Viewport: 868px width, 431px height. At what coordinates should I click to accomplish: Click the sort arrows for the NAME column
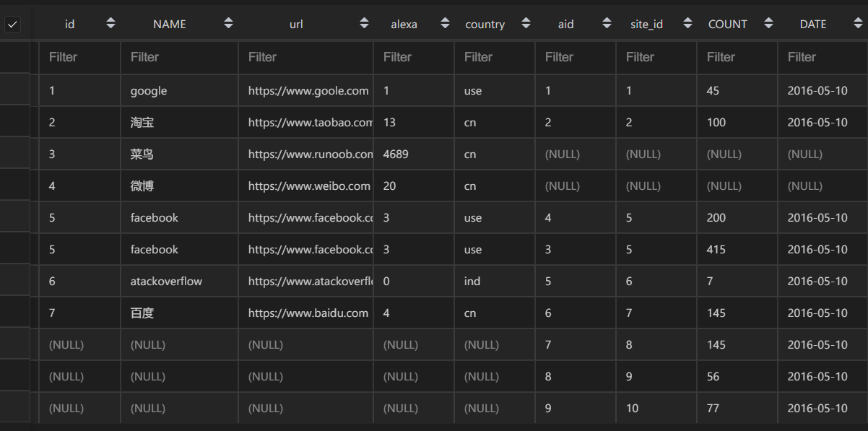click(228, 24)
